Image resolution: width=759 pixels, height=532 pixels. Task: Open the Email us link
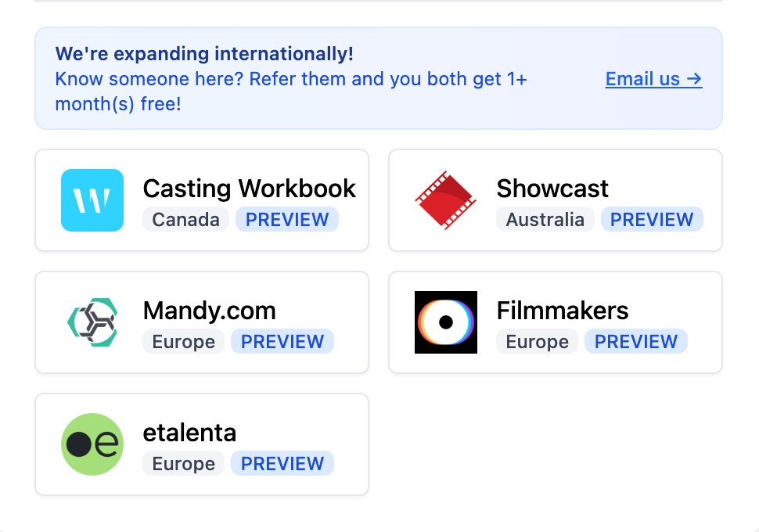tap(653, 79)
